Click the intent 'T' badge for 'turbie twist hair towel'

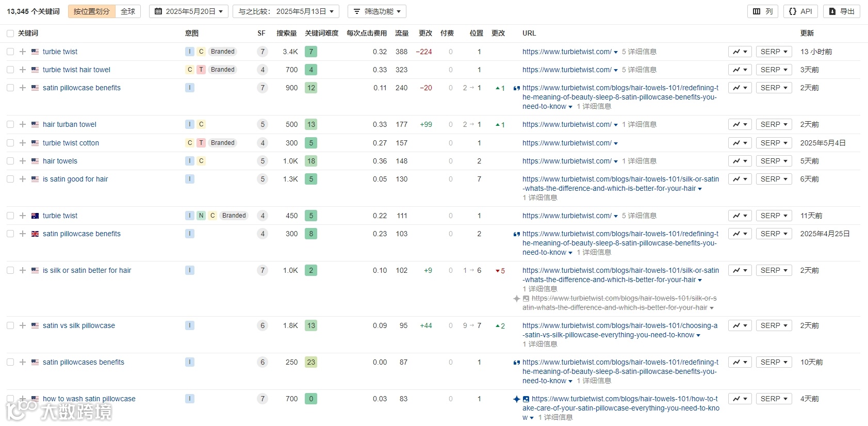pyautogui.click(x=201, y=70)
